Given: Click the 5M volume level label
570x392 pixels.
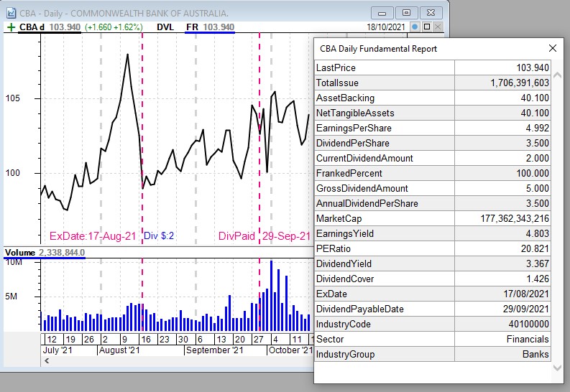Looking at the screenshot, I should [11, 297].
